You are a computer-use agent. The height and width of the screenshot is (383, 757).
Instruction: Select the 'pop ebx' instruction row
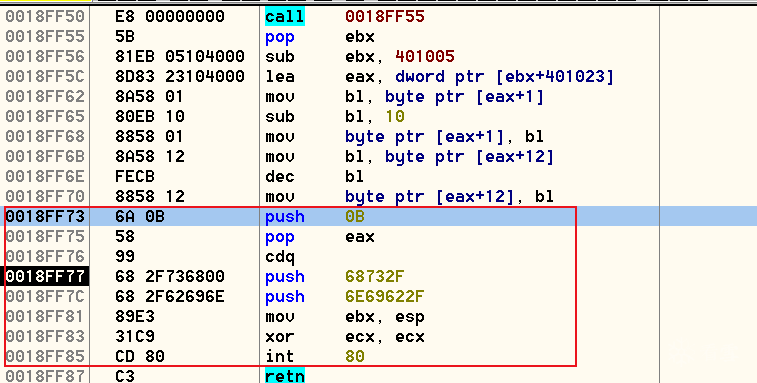point(378,37)
